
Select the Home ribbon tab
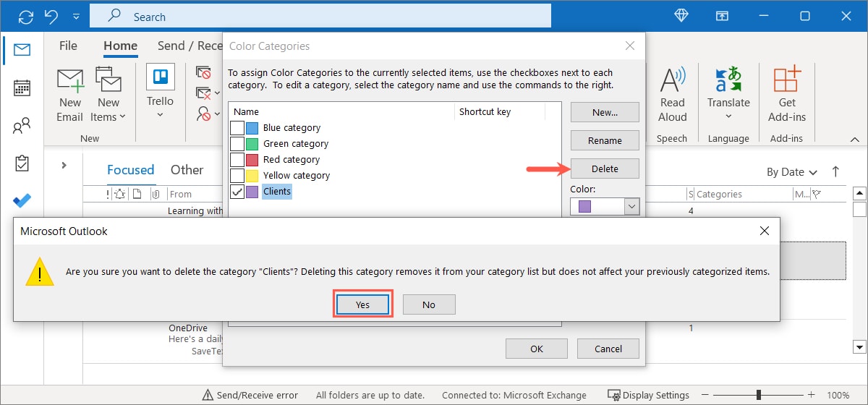coord(120,46)
